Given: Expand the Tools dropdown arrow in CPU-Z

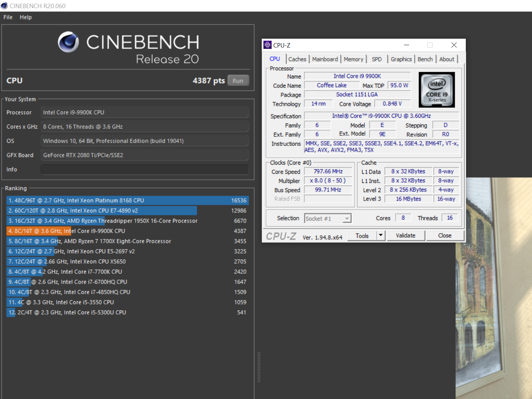Looking at the screenshot, I should click(381, 235).
